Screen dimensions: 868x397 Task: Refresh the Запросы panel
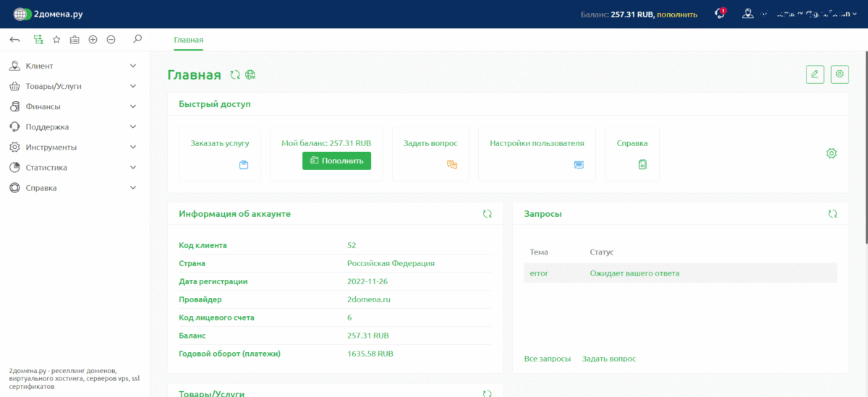pyautogui.click(x=833, y=214)
